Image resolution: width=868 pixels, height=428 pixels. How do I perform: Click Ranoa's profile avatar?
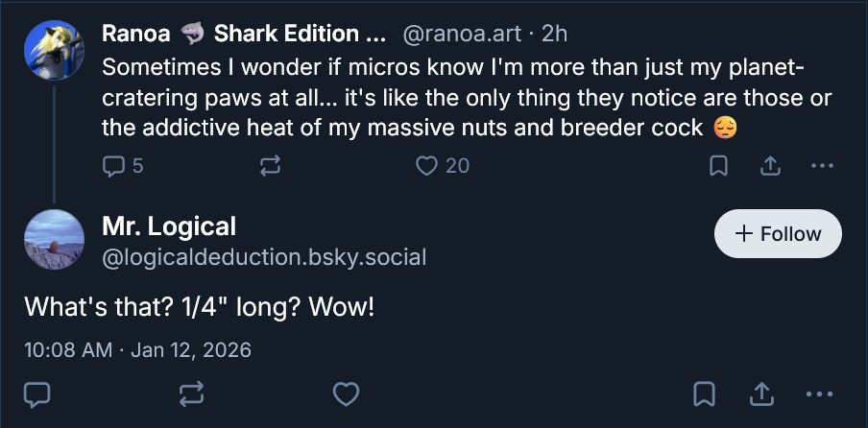(54, 48)
